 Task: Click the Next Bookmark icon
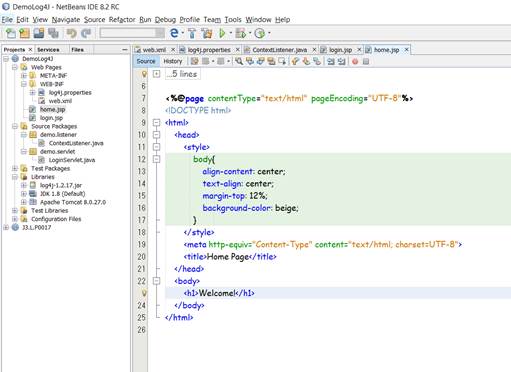coord(306,61)
